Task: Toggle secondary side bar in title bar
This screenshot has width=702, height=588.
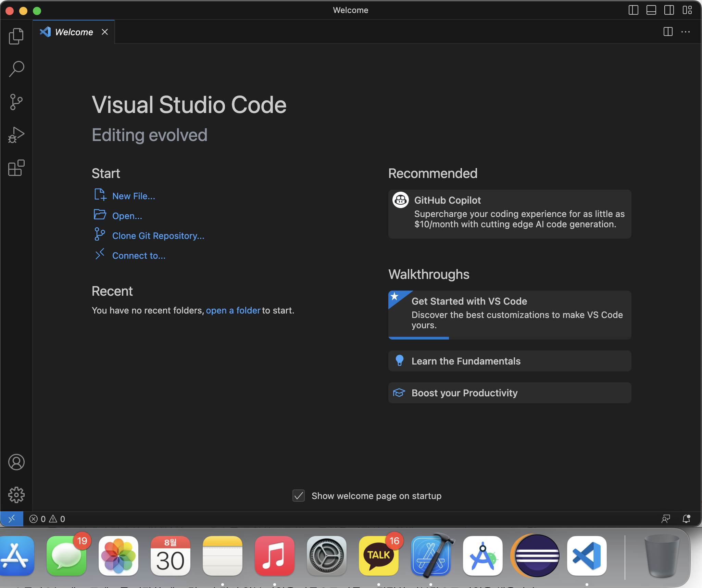Action: [669, 10]
